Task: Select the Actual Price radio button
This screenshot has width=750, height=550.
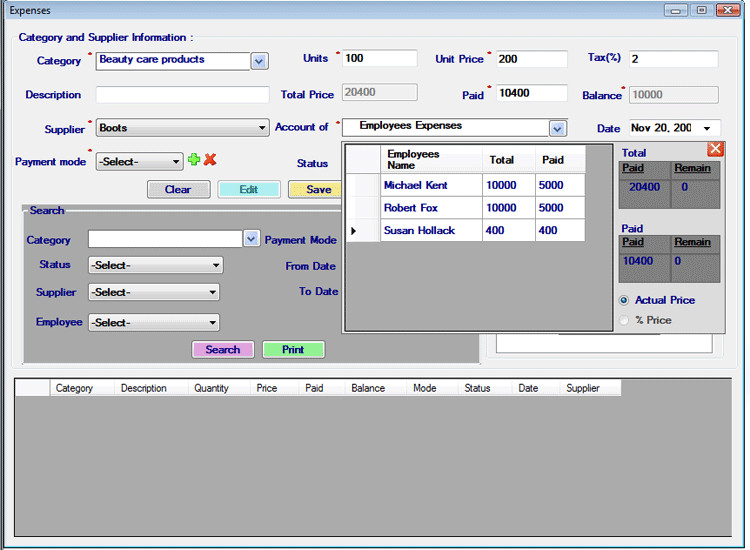Action: 624,300
